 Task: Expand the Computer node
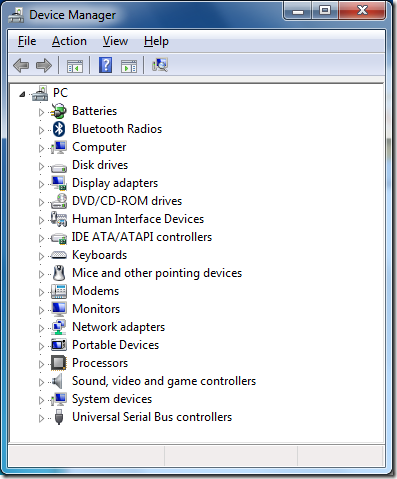point(41,148)
